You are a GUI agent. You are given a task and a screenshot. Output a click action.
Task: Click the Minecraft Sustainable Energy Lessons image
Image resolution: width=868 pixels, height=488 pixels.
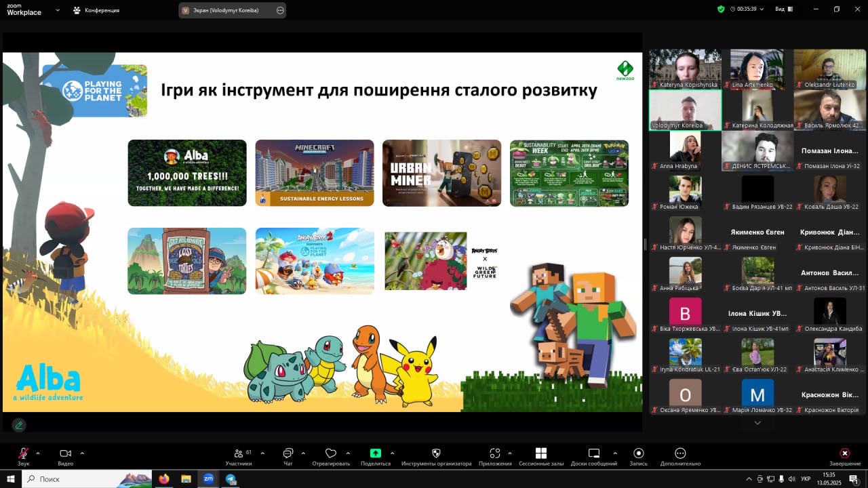315,173
